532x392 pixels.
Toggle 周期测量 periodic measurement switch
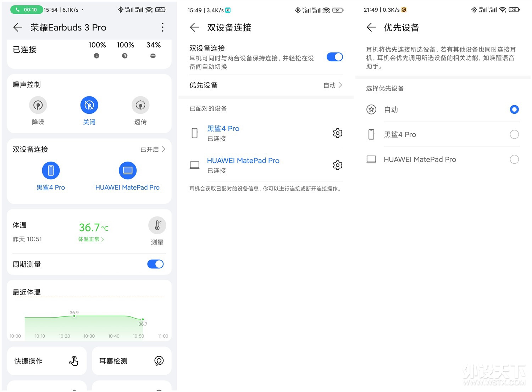point(155,264)
